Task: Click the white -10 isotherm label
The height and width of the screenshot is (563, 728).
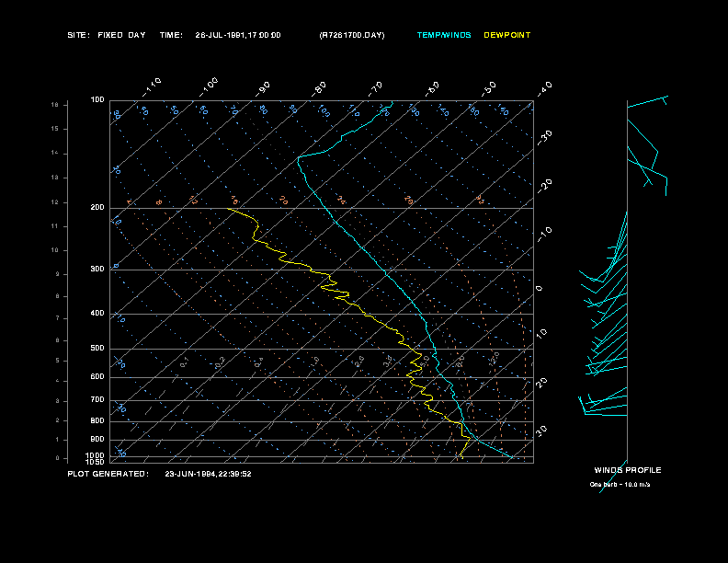Action: [545, 234]
